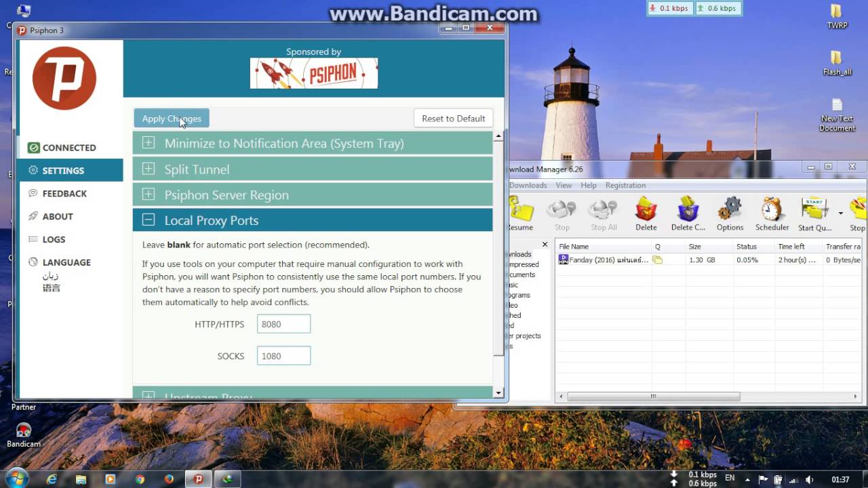
Task: Open the Downloads menu in Download Manager
Action: tap(528, 185)
